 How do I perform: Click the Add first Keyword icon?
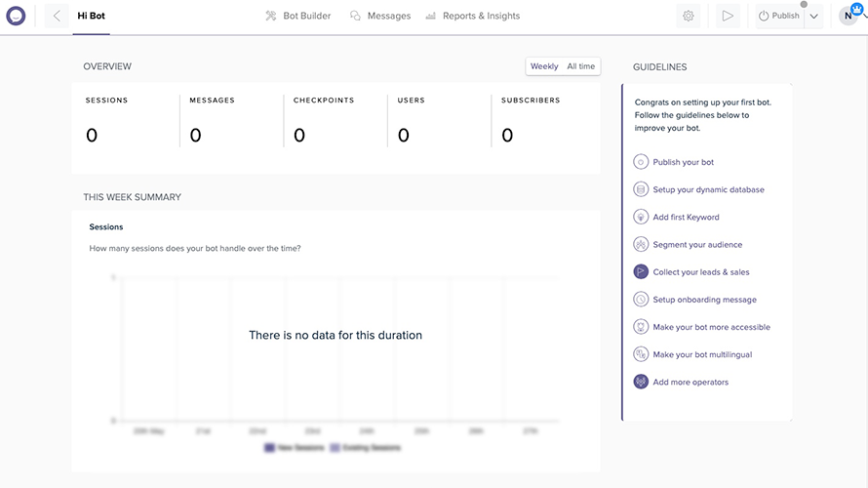[x=641, y=217]
